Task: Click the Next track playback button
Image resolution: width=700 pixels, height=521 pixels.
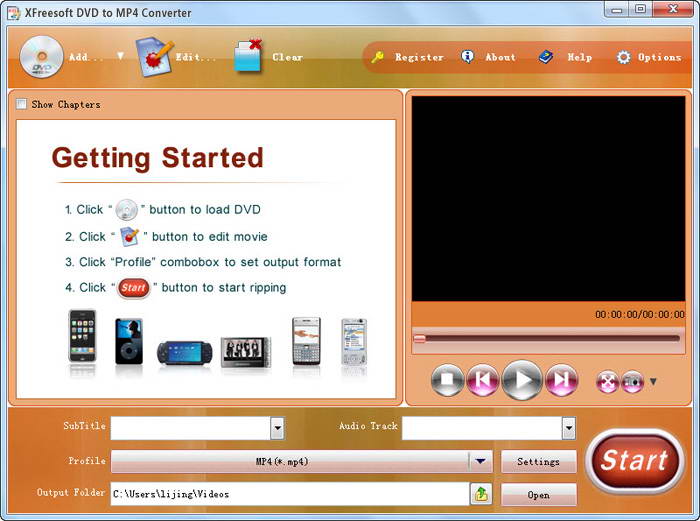Action: [x=562, y=380]
